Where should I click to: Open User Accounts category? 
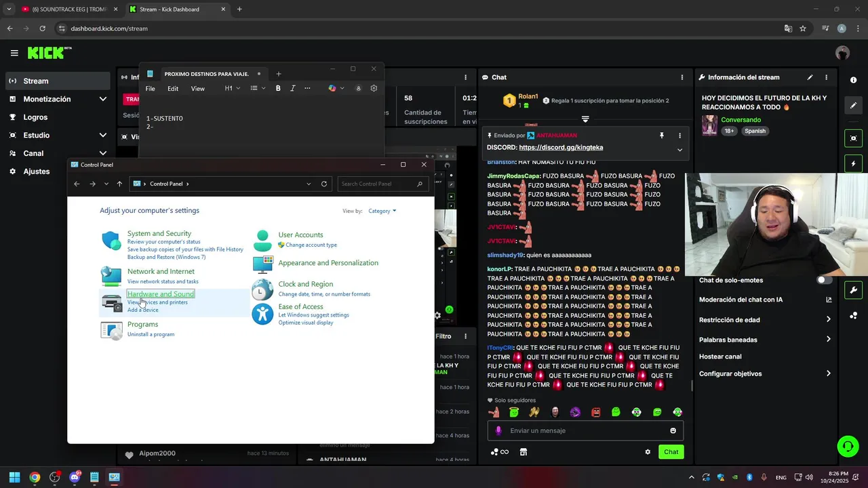tap(300, 235)
